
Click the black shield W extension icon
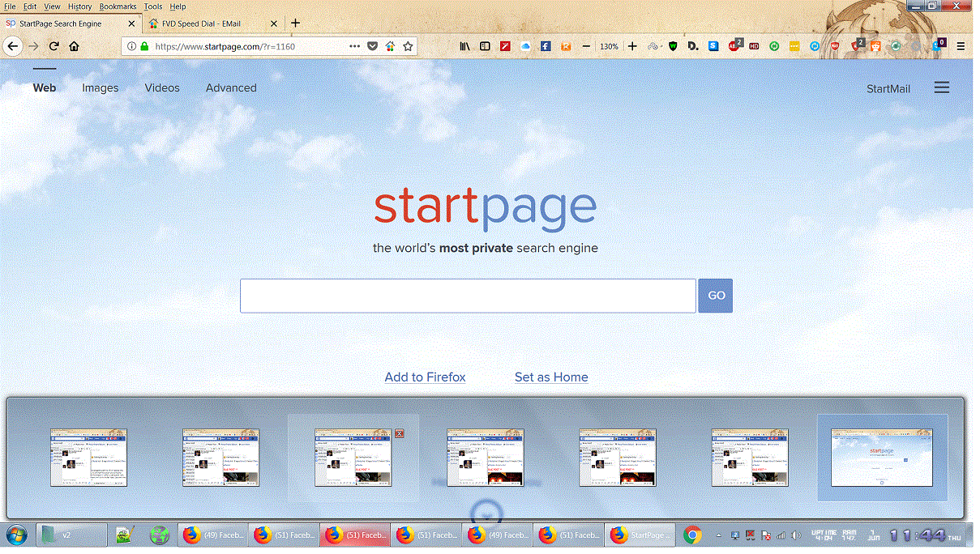click(673, 46)
